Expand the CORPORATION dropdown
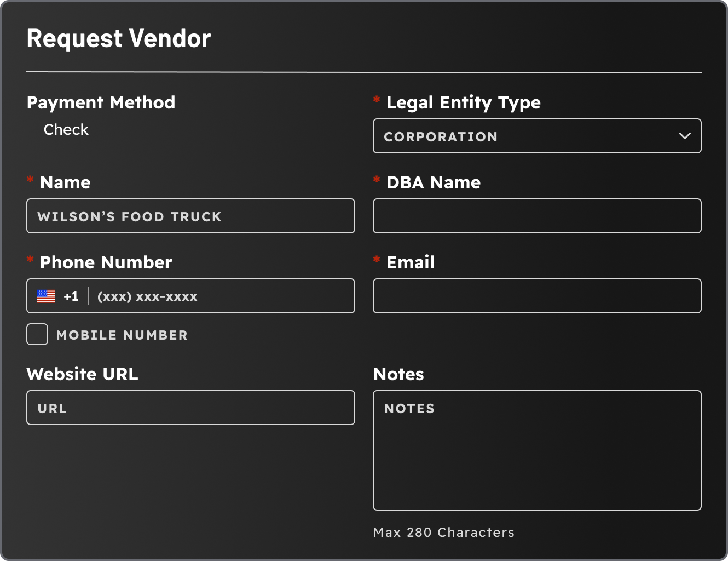The height and width of the screenshot is (561, 728). click(x=536, y=136)
